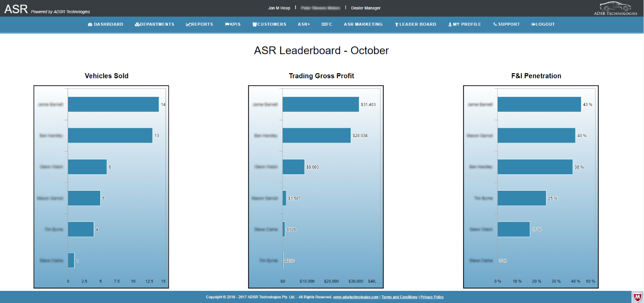644x303 pixels.
Task: Open Reports via its chart icon
Action: click(188, 24)
